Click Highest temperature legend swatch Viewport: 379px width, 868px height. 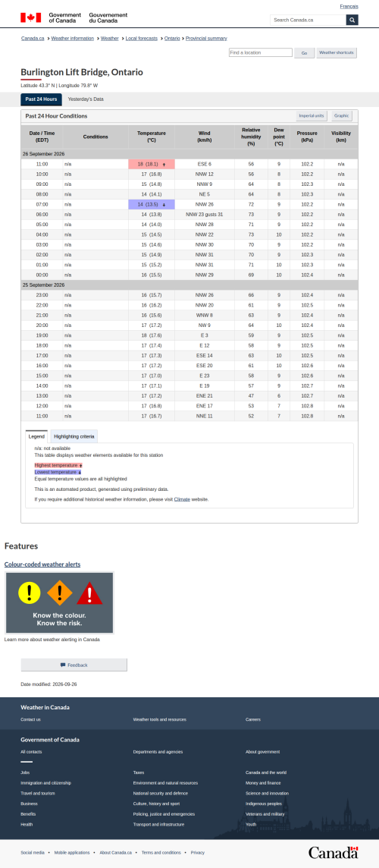(x=58, y=466)
